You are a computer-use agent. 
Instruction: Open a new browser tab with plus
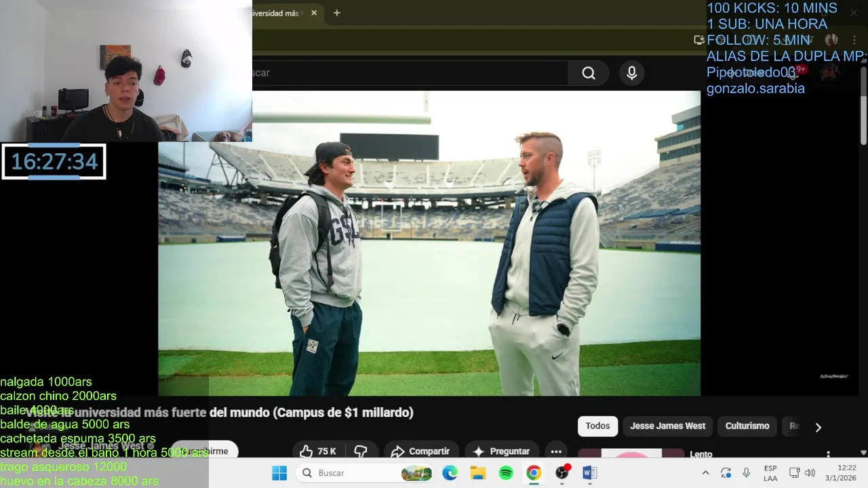tap(336, 13)
